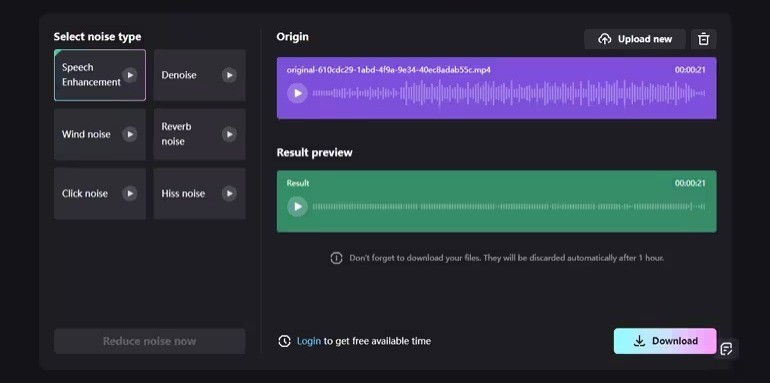The image size is (770, 383).
Task: Seek within the Result audio waveform
Action: [x=509, y=207]
